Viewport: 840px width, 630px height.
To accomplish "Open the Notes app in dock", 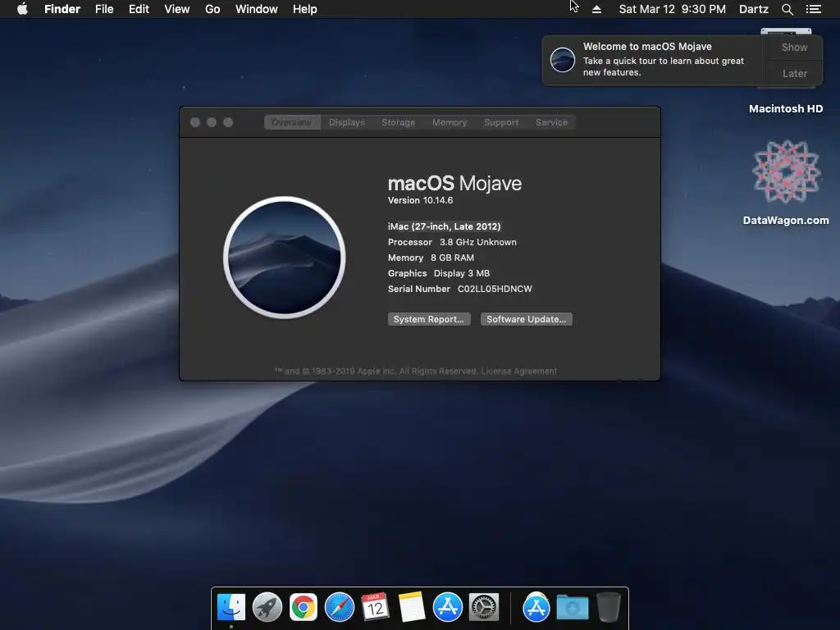I will 412,607.
